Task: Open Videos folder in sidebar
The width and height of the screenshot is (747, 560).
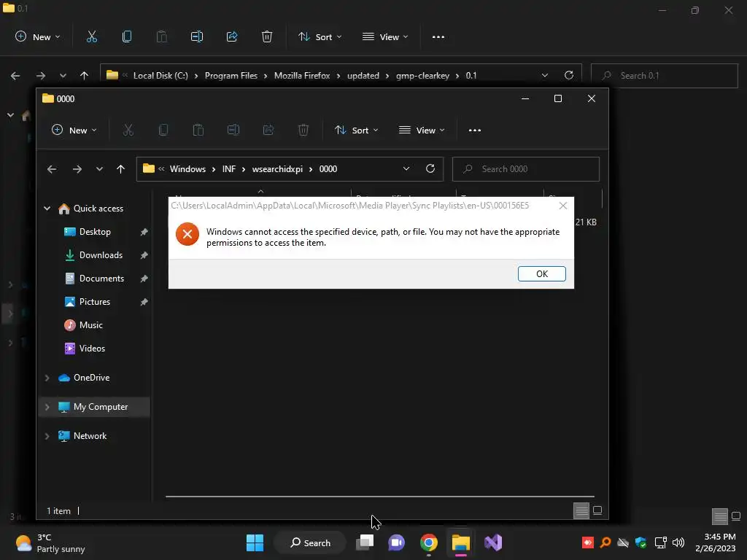Action: coord(92,349)
